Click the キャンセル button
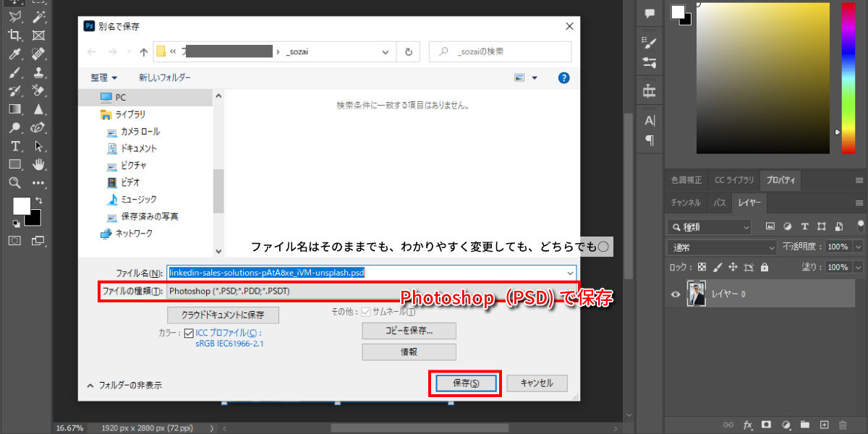 tap(537, 383)
